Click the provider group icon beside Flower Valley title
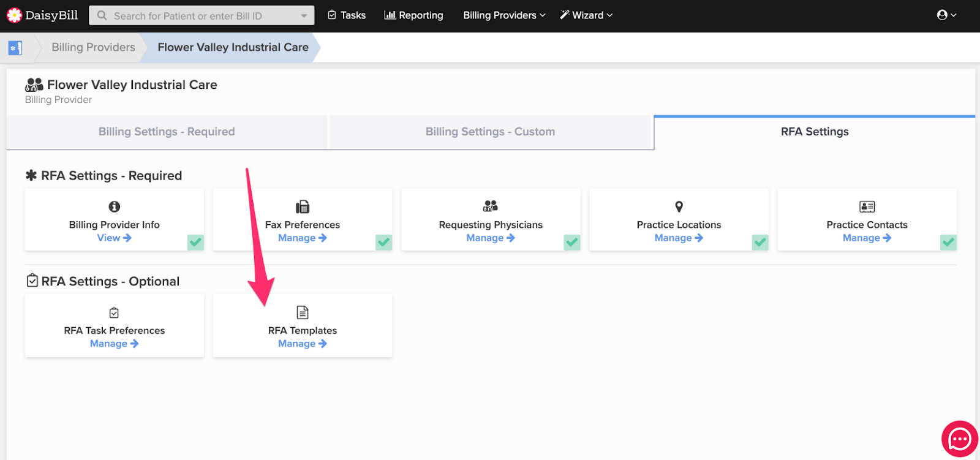Viewport: 980px width, 460px height. [x=34, y=85]
